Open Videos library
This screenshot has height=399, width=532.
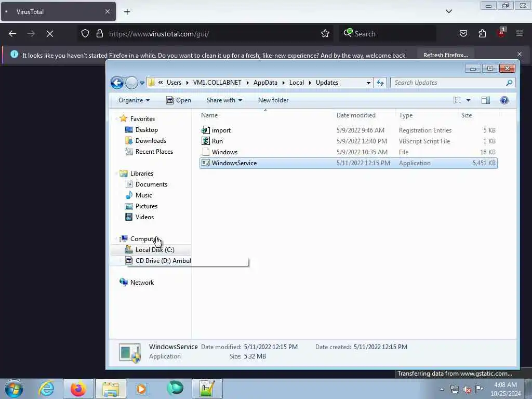point(144,217)
